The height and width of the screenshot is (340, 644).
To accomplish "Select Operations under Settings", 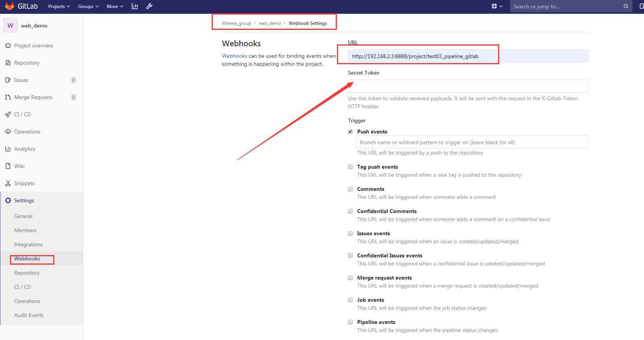I will click(27, 301).
